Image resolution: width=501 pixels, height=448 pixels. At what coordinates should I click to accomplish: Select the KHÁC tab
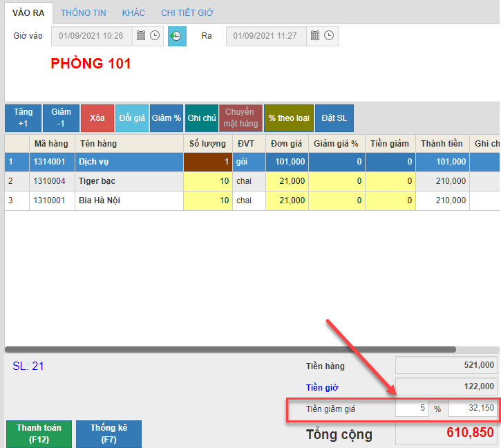click(x=133, y=13)
